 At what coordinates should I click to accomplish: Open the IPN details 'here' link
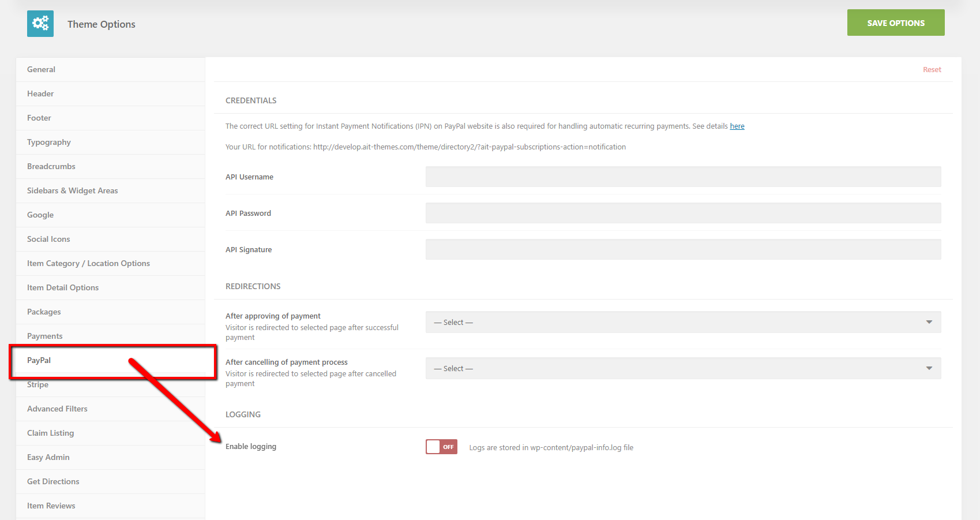tap(737, 126)
